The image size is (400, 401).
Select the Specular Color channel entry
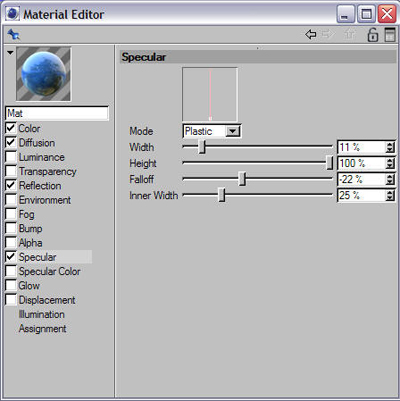49,271
